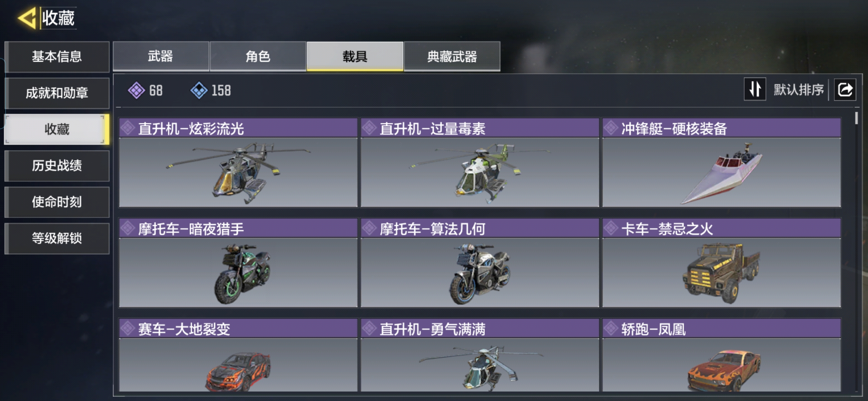Open the 默认排序 sort dropdown

799,89
